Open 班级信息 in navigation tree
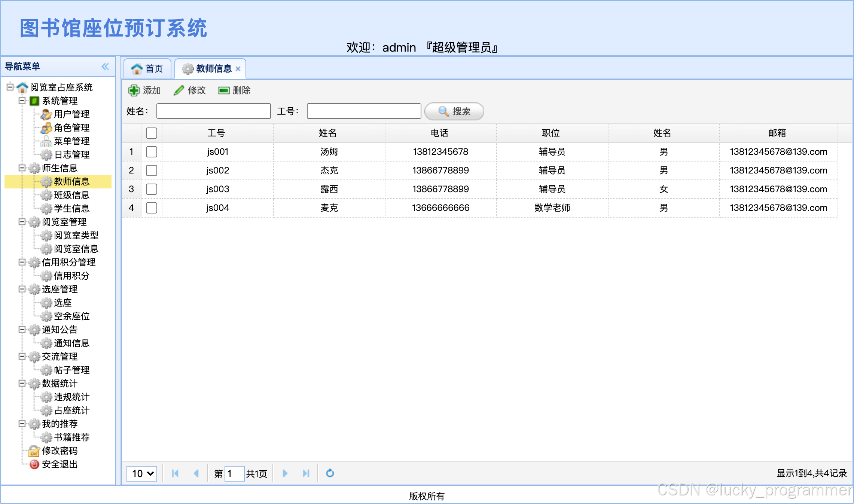The image size is (854, 504). pos(71,195)
